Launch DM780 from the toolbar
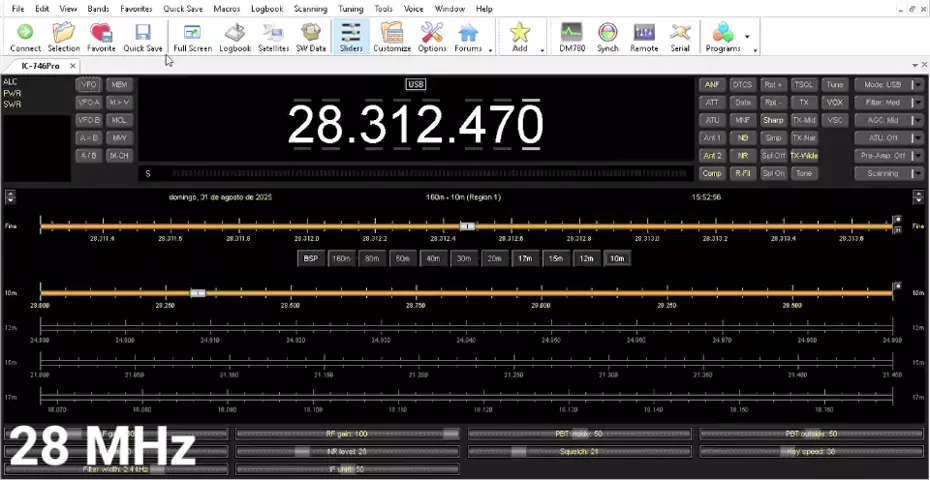 (571, 37)
